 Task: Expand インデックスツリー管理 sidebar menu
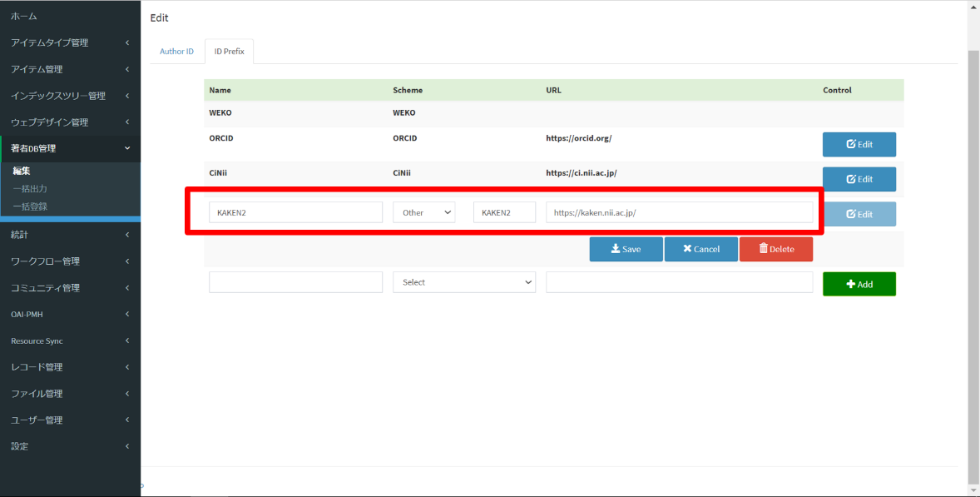pyautogui.click(x=70, y=96)
